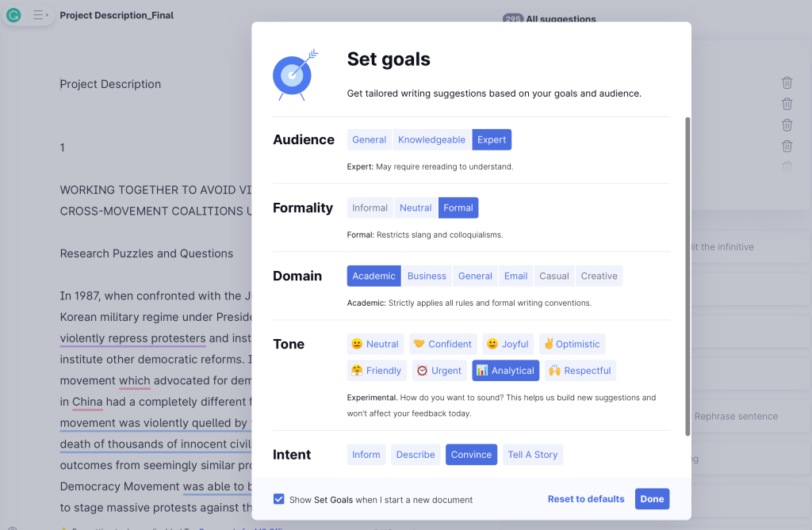Click the first trash icon on right
This screenshot has width=812, height=530.
[x=787, y=82]
